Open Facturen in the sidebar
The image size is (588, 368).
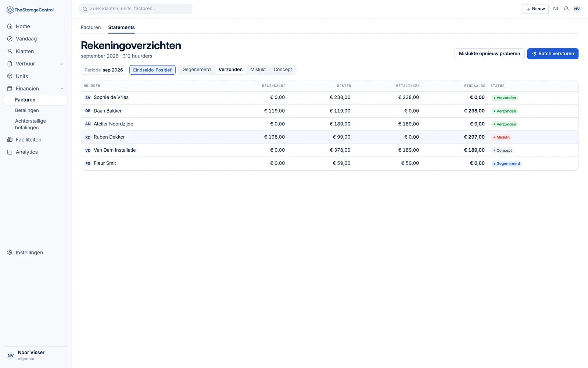tap(35, 100)
